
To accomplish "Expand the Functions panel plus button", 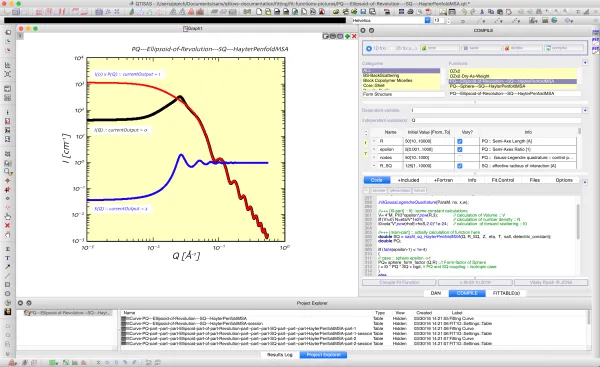I will coord(585,62).
